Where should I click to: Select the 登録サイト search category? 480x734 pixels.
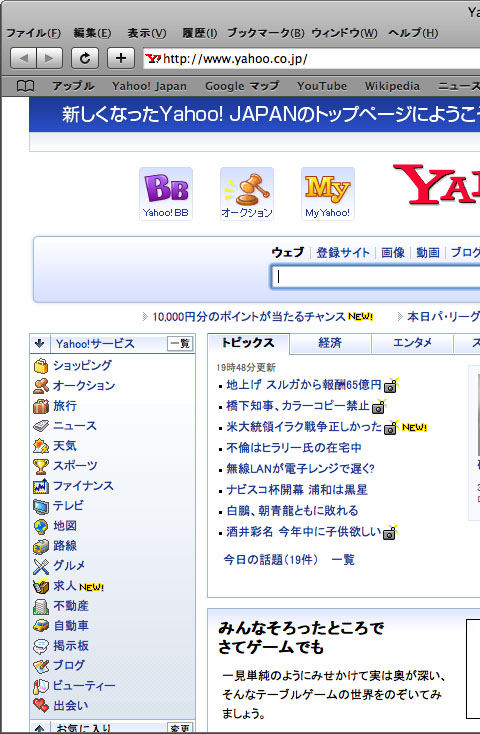point(343,253)
